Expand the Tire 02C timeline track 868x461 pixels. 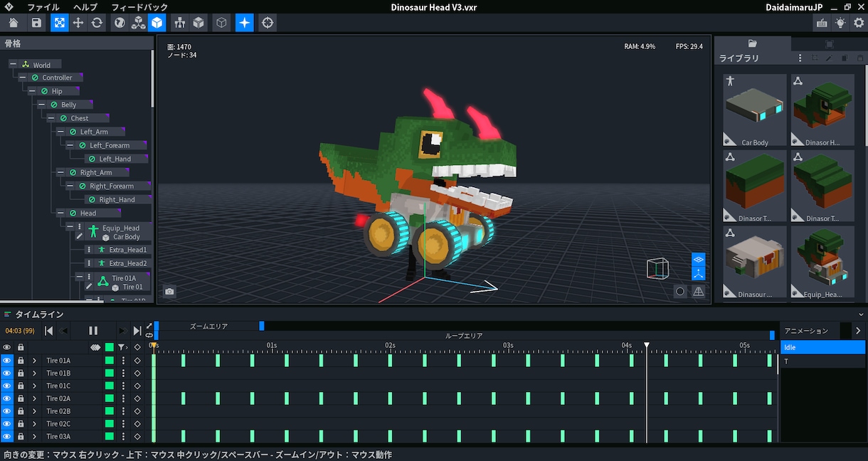(x=34, y=424)
